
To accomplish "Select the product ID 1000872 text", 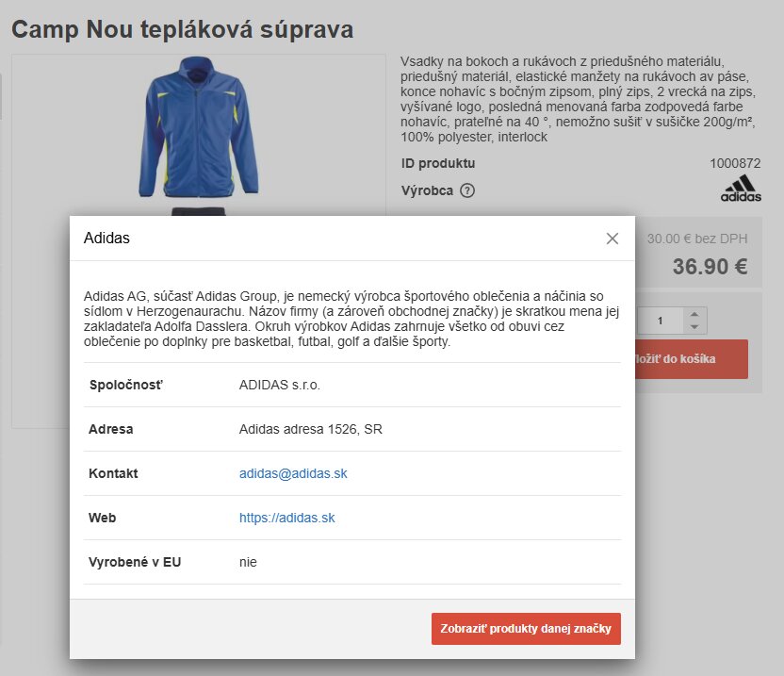I will pyautogui.click(x=735, y=163).
